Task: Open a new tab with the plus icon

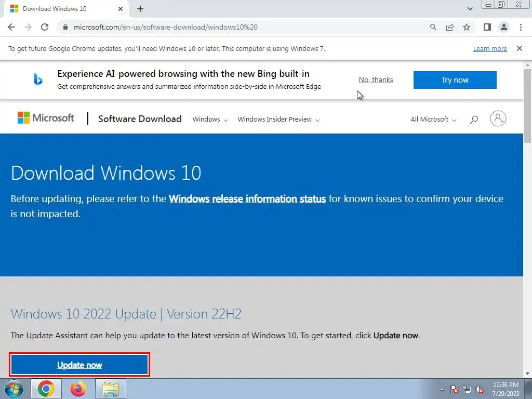Action: pos(140,9)
